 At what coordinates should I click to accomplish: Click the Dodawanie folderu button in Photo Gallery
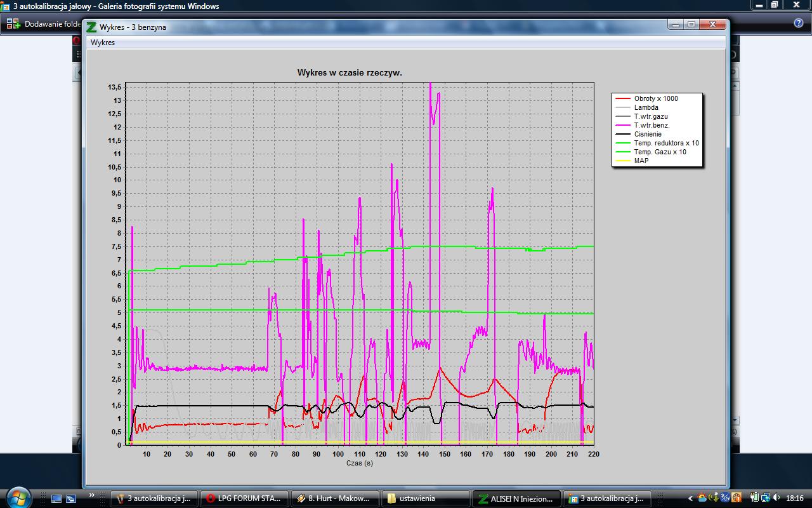coord(44,24)
